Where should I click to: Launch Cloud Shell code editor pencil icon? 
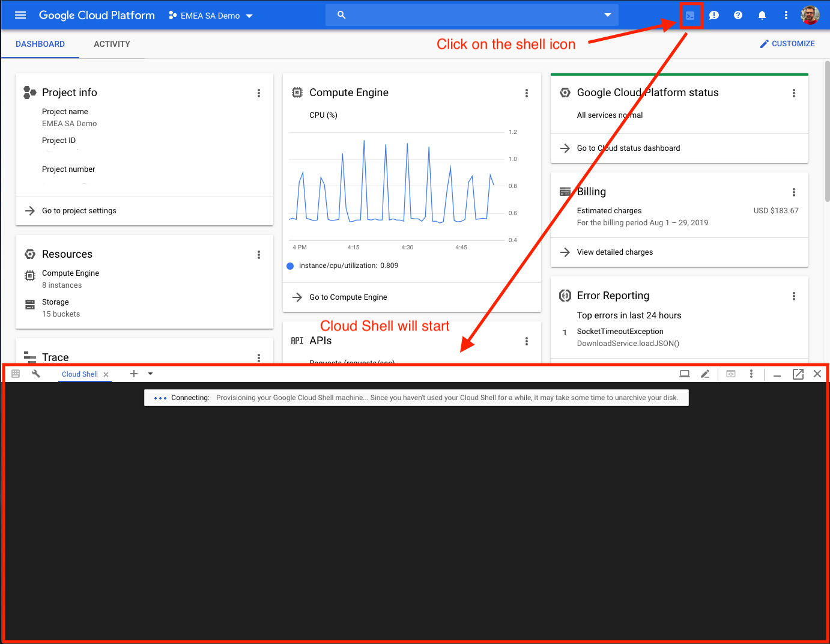point(705,374)
